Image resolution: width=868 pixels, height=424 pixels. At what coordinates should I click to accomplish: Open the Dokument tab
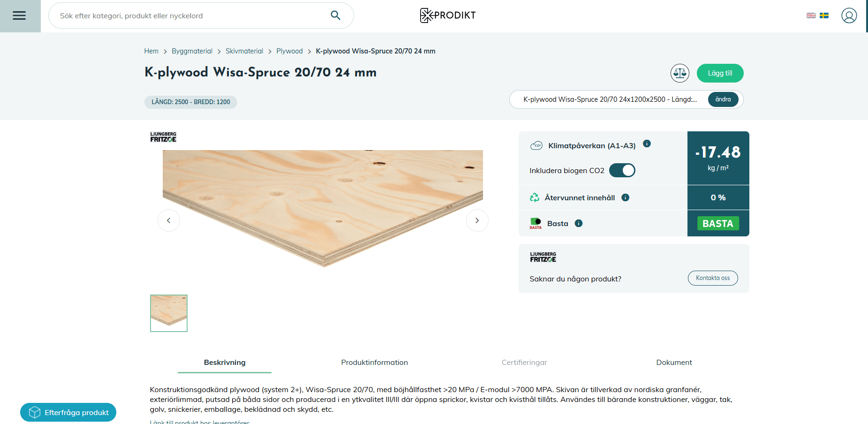(x=674, y=362)
